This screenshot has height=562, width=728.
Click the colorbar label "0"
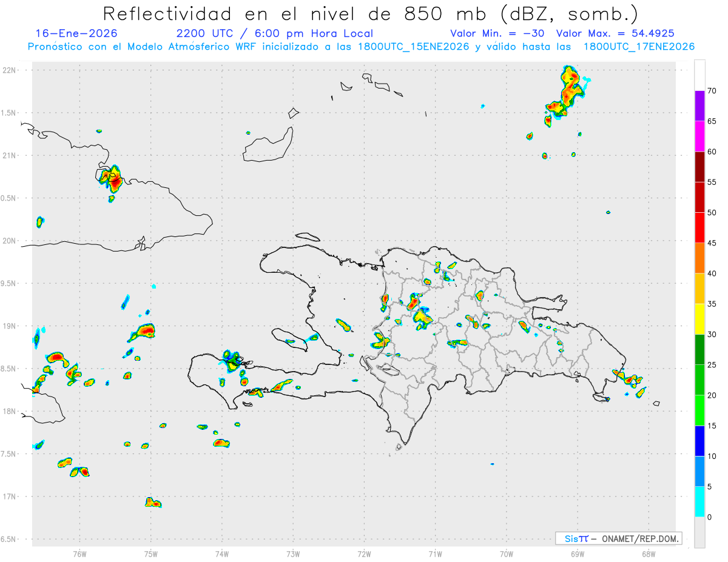click(709, 517)
